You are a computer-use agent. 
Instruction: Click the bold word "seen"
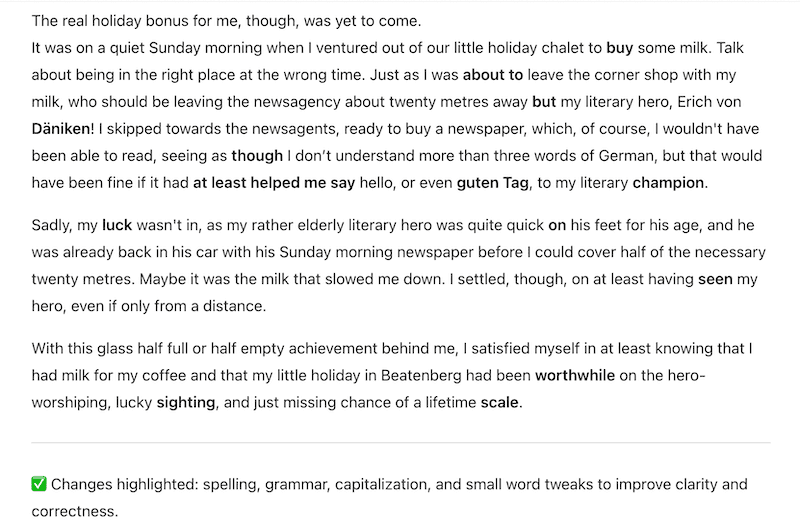715,279
